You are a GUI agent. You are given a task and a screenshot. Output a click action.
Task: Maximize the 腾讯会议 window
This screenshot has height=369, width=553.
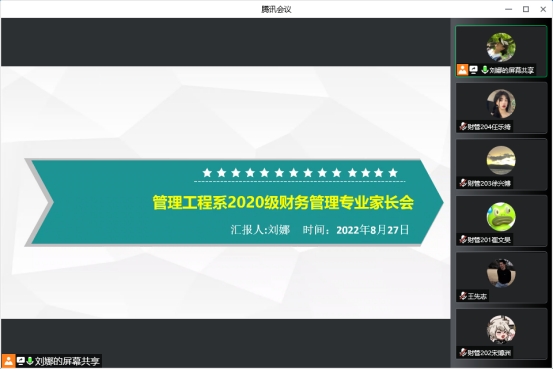pyautogui.click(x=525, y=9)
